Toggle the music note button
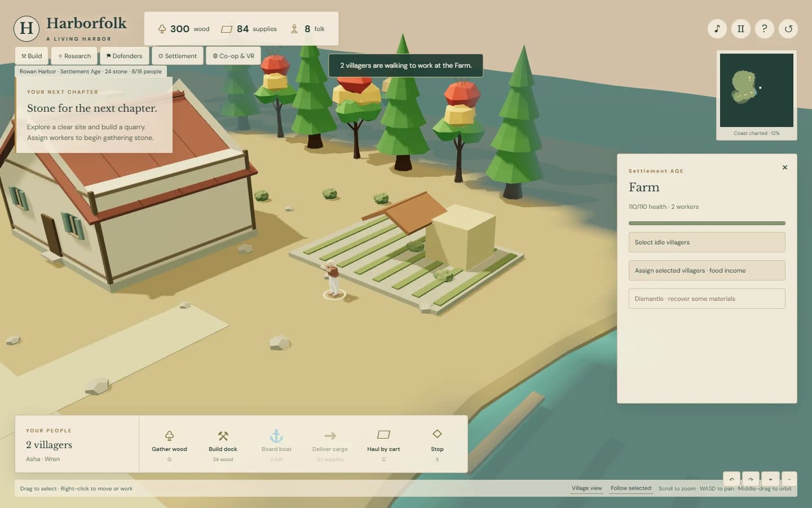The image size is (812, 508). (717, 29)
